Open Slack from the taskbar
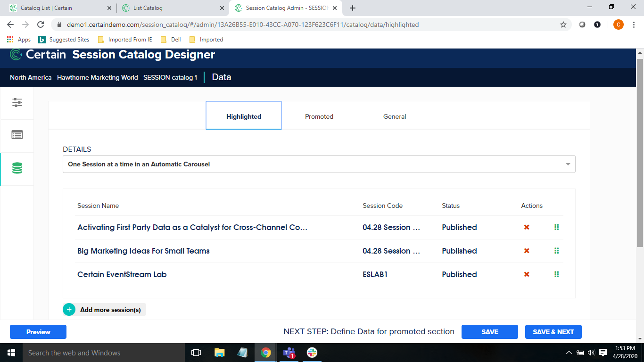The height and width of the screenshot is (362, 644). tap(312, 353)
